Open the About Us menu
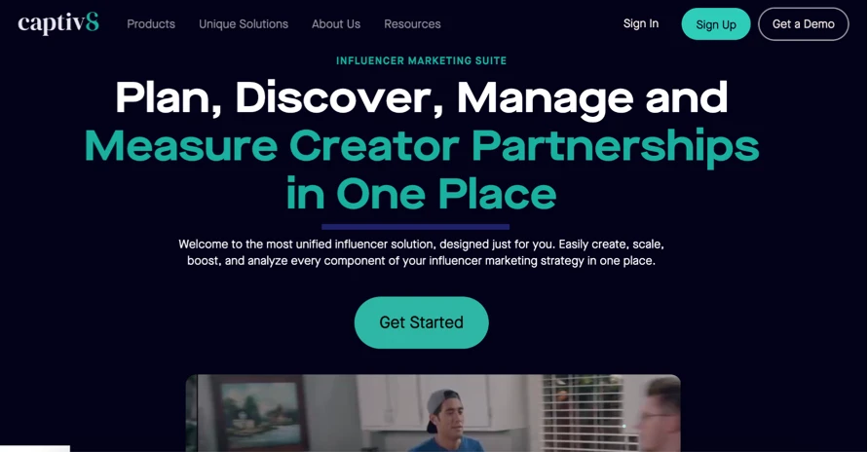This screenshot has height=452, width=868. pyautogui.click(x=336, y=24)
